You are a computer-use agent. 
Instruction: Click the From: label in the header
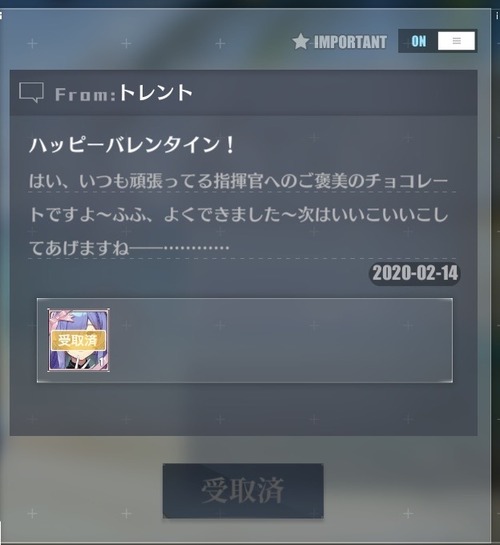85,94
